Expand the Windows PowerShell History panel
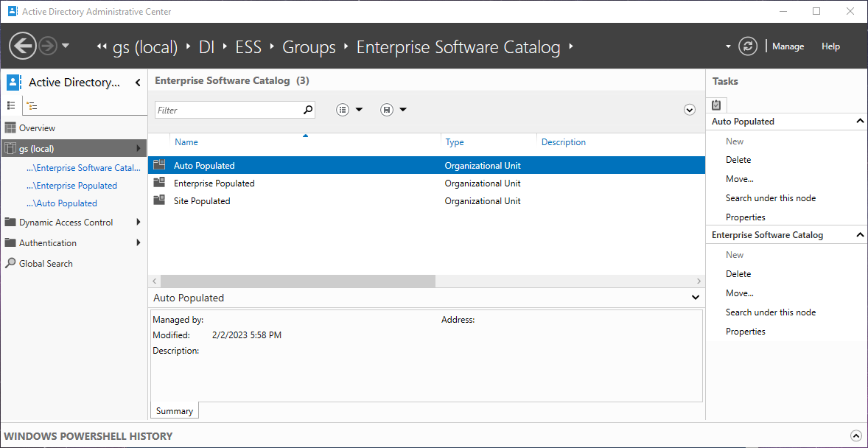Screen dimensions: 868x448 855,435
